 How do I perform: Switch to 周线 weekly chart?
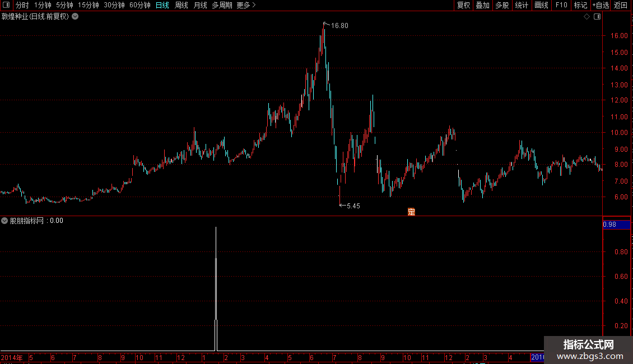(181, 5)
